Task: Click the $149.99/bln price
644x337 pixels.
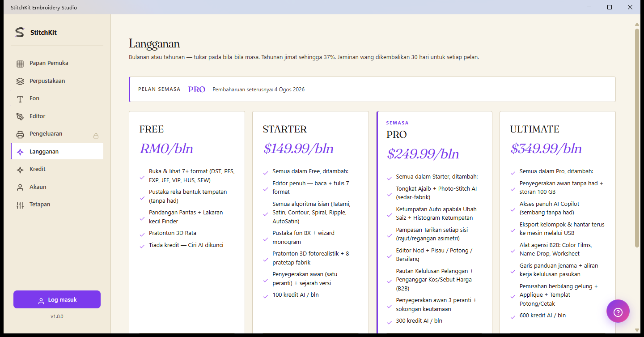Action: [298, 149]
